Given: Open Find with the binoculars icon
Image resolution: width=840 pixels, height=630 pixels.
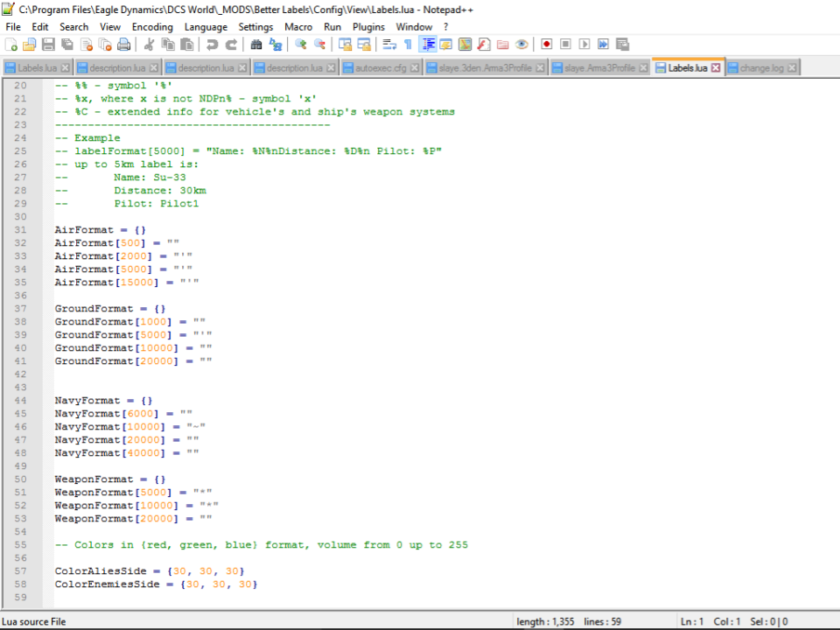Looking at the screenshot, I should (x=256, y=45).
